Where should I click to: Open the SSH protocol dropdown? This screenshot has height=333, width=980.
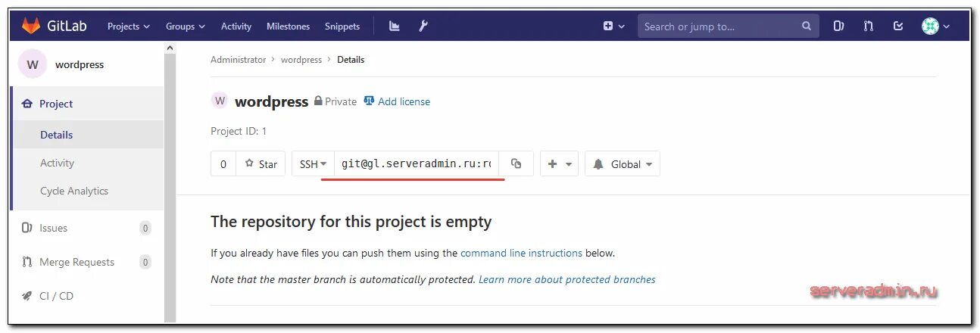[313, 163]
